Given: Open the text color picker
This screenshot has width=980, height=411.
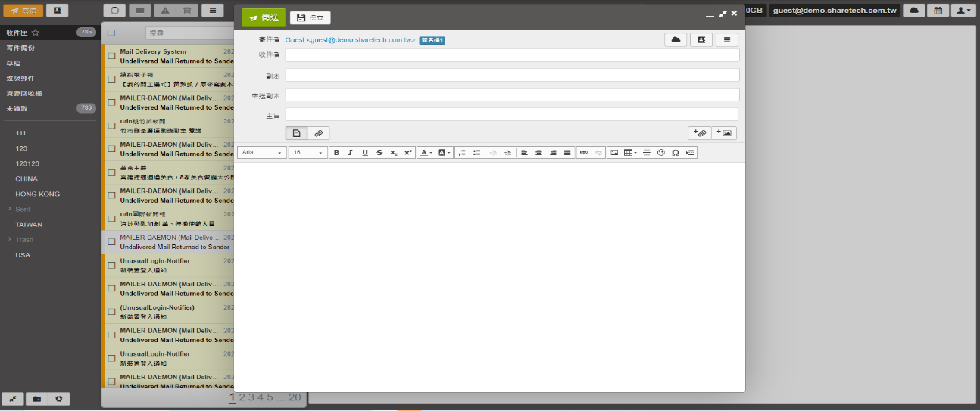Looking at the screenshot, I should [x=426, y=153].
